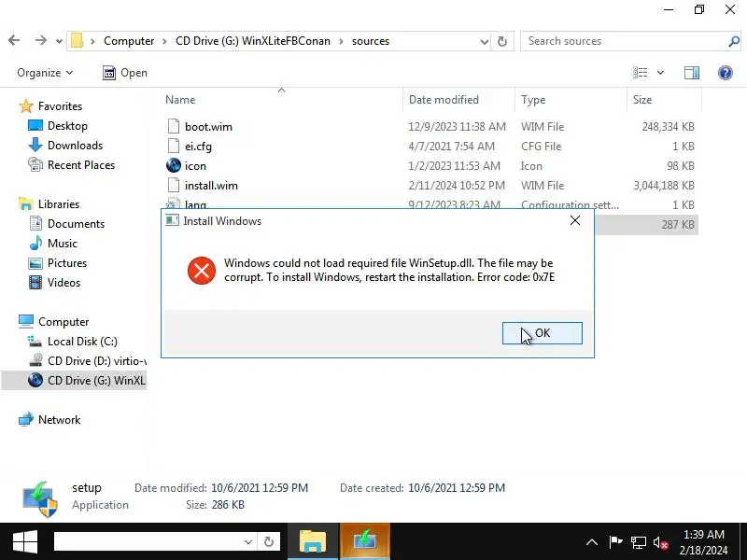Click the search magnifier icon
747x560 pixels.
tap(734, 41)
